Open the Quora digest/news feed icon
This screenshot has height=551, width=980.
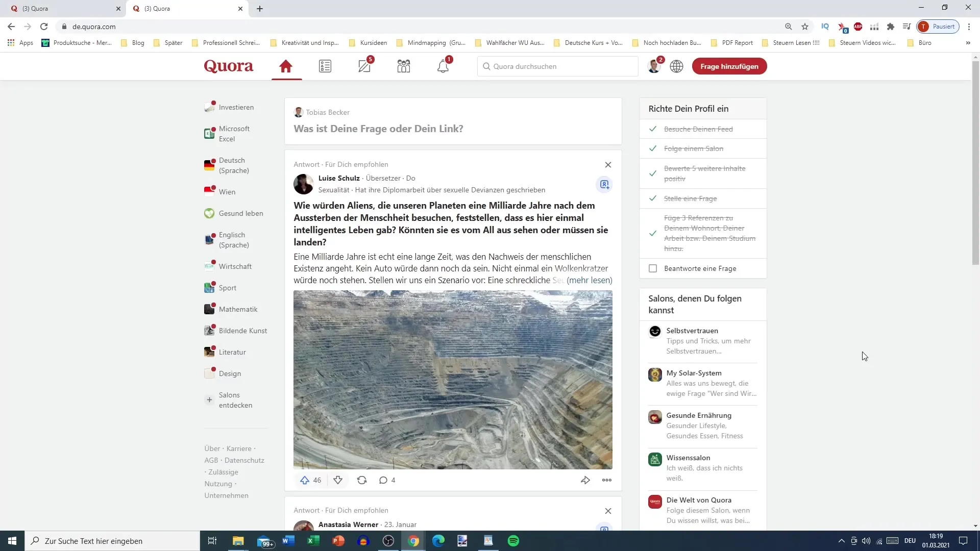[325, 66]
